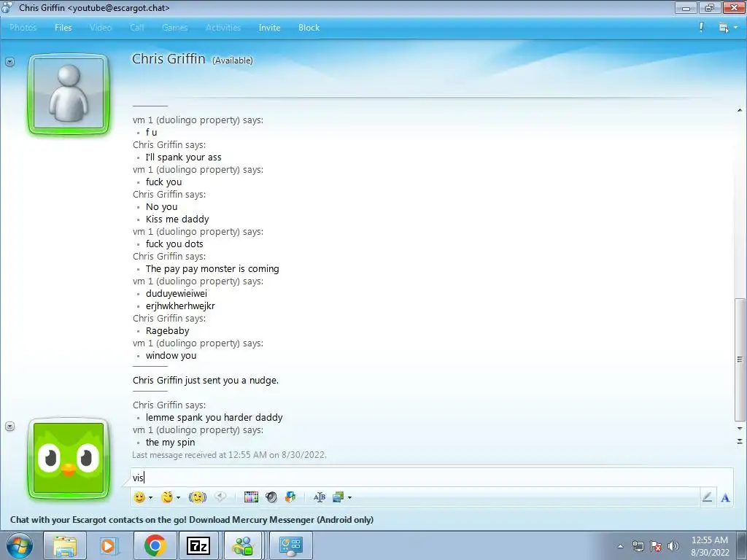The image size is (747, 560).
Task: Click the multicolored cube icon in message toolbar
Action: click(x=290, y=497)
